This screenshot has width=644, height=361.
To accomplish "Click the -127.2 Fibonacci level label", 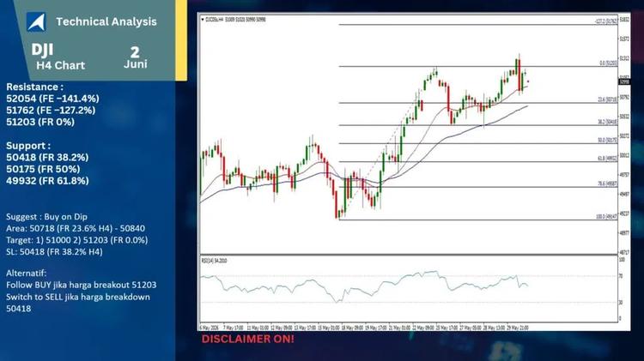I will pos(606,21).
